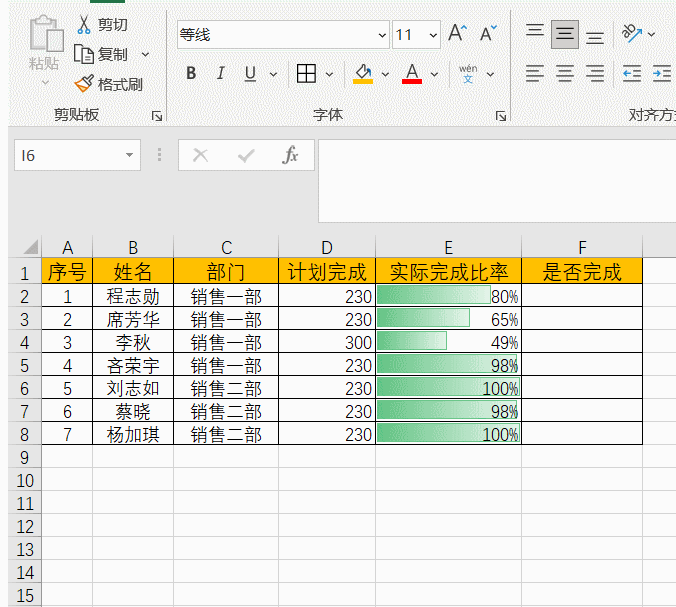Toggle underline formatting U
Viewport: 676px width, 607px height.
click(249, 73)
